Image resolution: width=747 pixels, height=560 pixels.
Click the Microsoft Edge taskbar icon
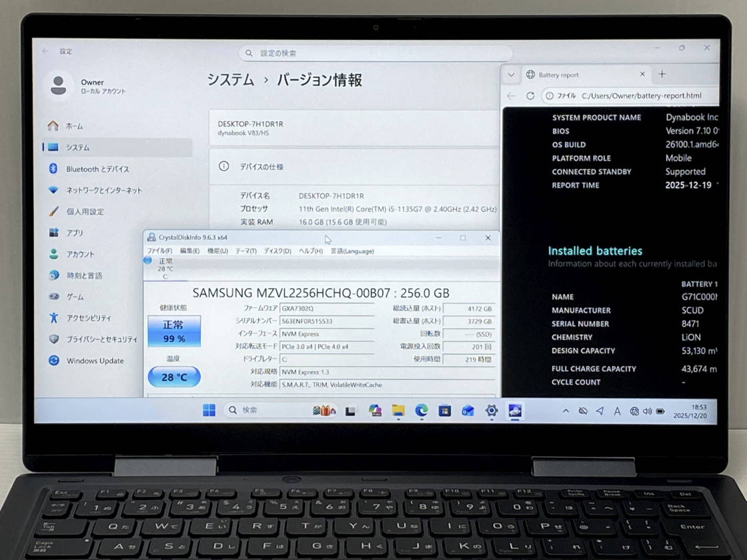(422, 411)
